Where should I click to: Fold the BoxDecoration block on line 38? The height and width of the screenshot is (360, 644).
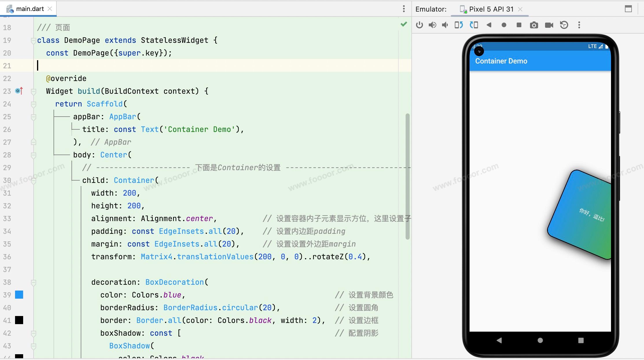click(33, 282)
